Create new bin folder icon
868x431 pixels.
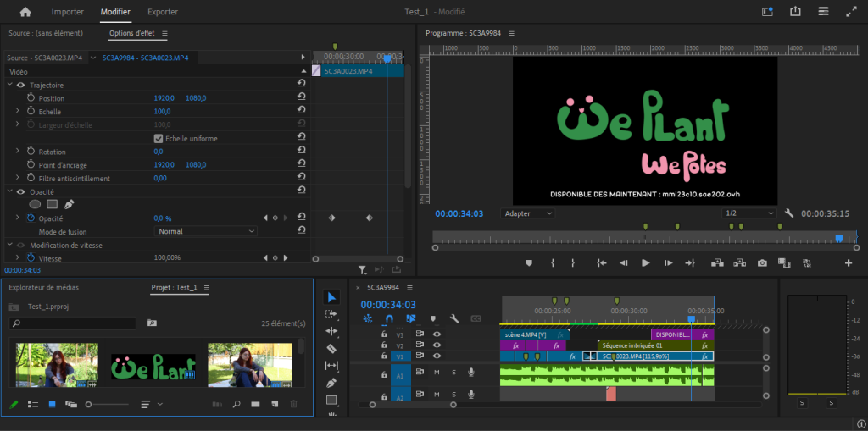pyautogui.click(x=255, y=405)
